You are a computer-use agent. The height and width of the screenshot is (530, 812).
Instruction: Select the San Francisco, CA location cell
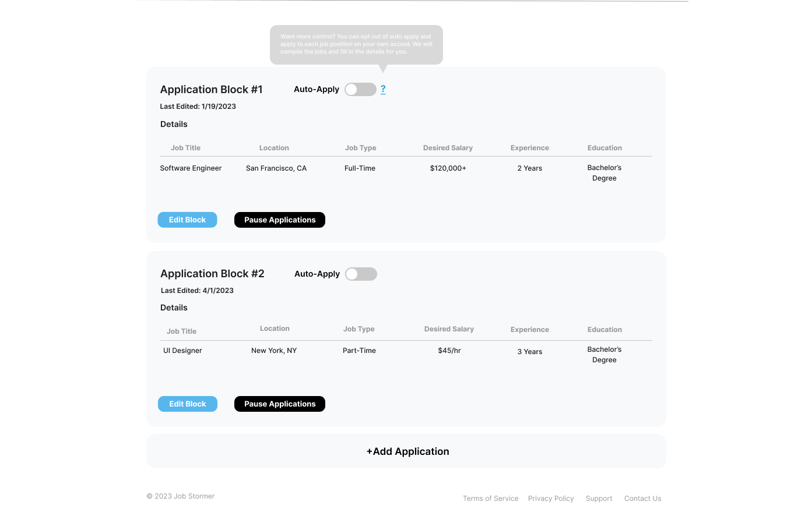tap(276, 168)
